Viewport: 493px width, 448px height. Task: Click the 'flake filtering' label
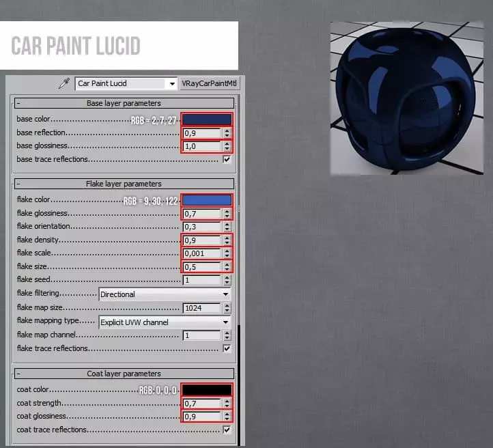tap(38, 293)
